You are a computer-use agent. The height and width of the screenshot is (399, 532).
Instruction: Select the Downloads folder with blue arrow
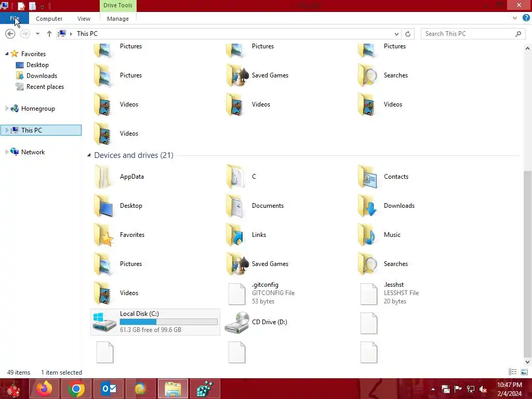(386, 206)
